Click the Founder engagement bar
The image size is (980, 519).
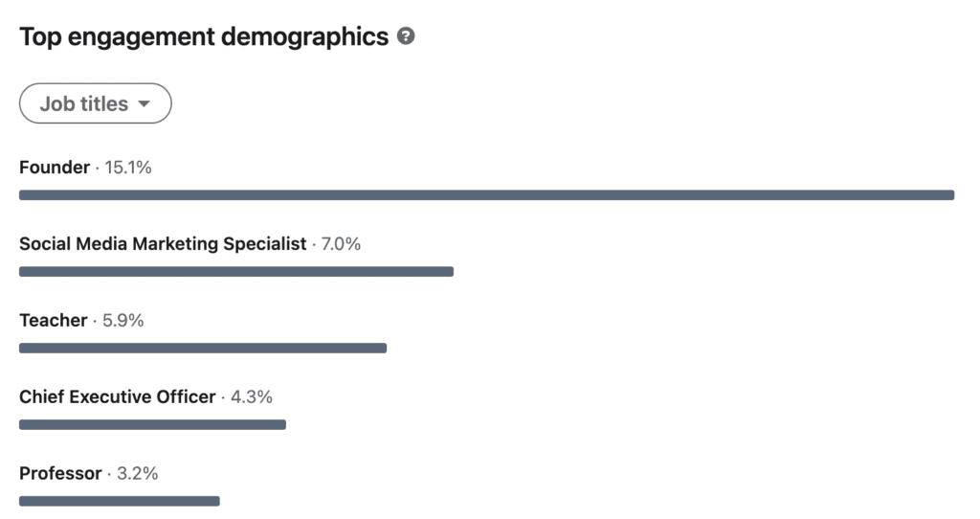pos(487,195)
